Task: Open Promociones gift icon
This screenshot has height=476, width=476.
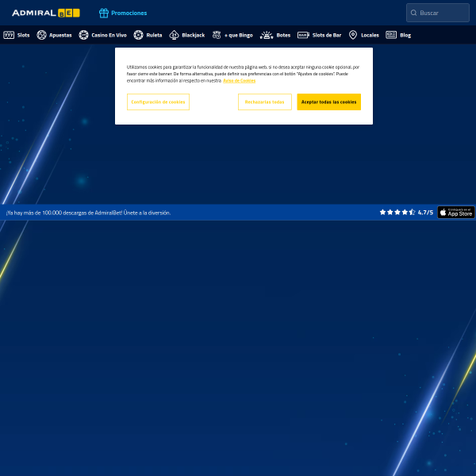Action: pyautogui.click(x=104, y=13)
